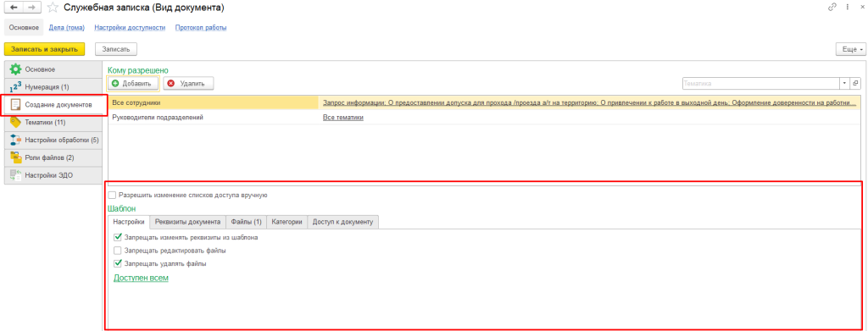Click into the Тематика input field
Viewport: 868px width, 331px height.
[761, 83]
